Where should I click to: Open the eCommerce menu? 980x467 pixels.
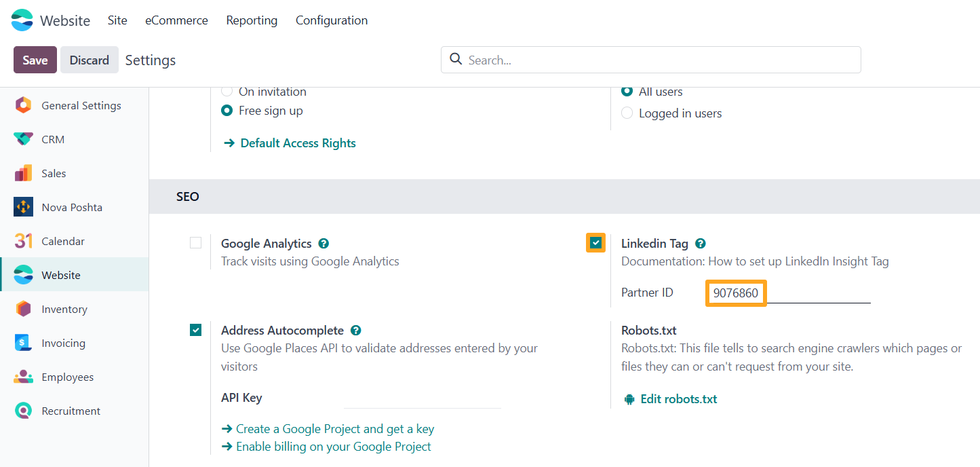[176, 20]
